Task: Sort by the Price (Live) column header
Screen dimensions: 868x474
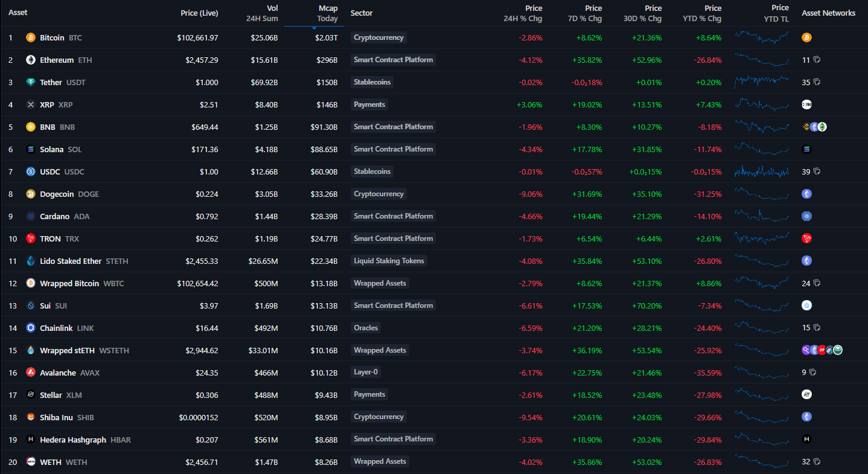Action: click(199, 13)
